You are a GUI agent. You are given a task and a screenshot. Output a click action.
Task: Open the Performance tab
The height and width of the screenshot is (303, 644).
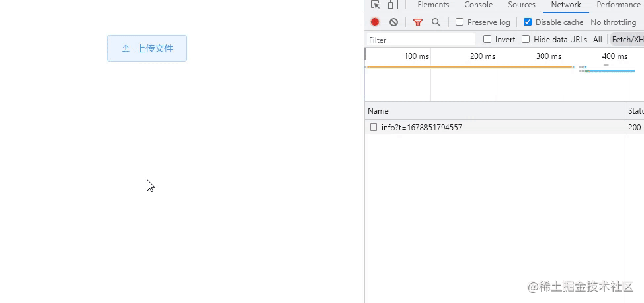pos(618,5)
